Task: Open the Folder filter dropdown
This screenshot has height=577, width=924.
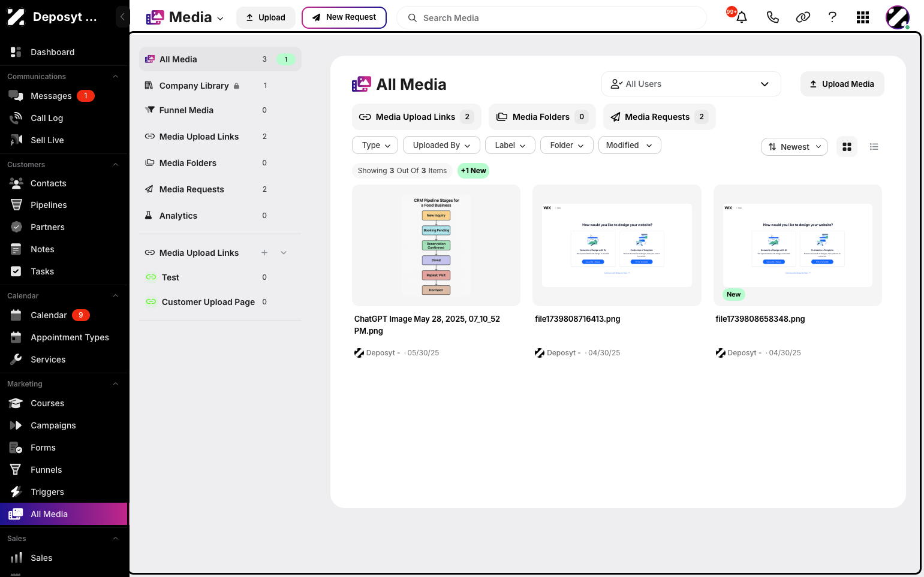Action: tap(567, 145)
